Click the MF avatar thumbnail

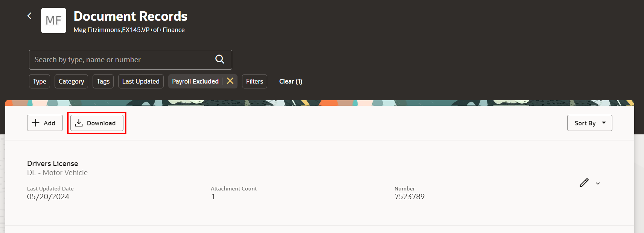(x=54, y=21)
